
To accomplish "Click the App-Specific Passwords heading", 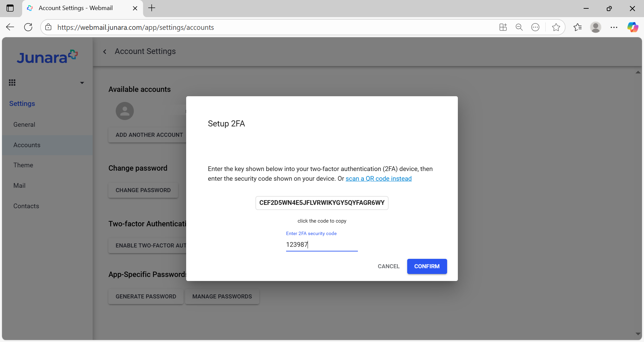I will coord(147,274).
